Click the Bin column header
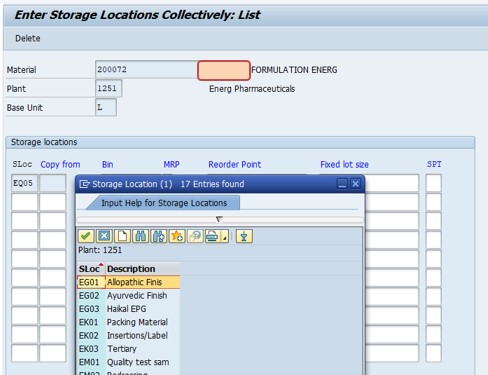Screen dimensions: 488x375 108,164
